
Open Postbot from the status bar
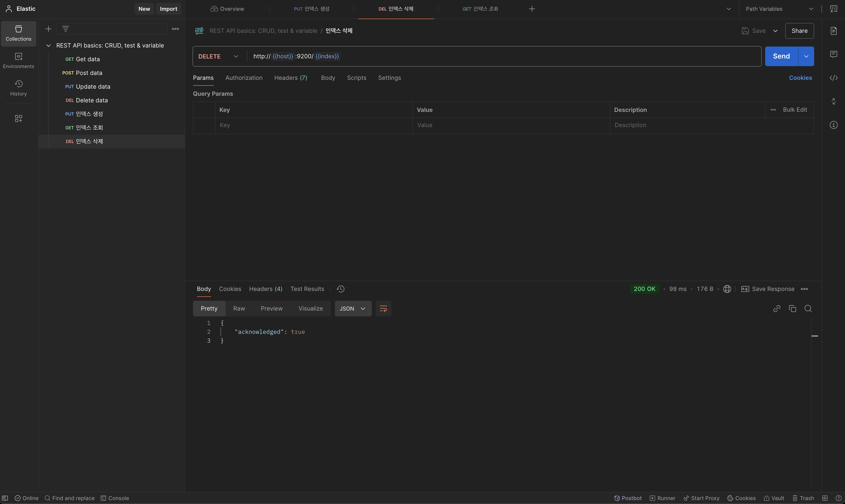pos(628,498)
